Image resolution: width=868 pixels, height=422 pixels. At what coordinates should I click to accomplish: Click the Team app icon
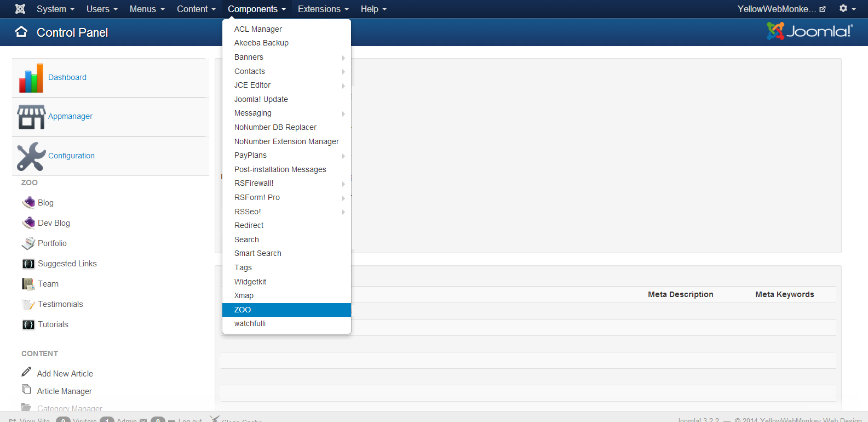tap(28, 284)
